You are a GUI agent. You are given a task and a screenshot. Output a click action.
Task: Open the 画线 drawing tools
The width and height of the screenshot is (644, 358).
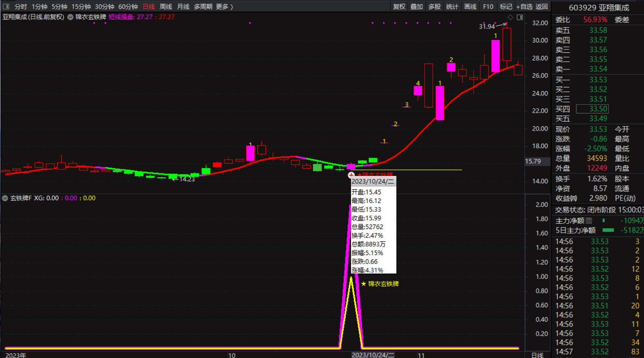(x=470, y=7)
